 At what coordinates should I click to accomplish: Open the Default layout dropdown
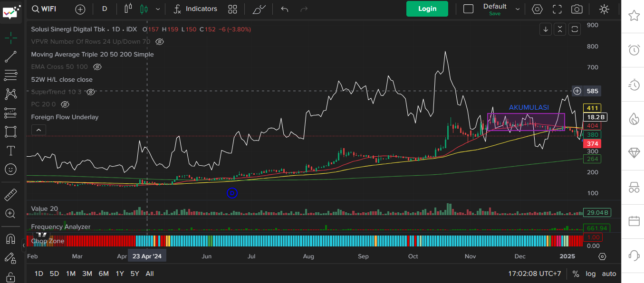pyautogui.click(x=518, y=9)
